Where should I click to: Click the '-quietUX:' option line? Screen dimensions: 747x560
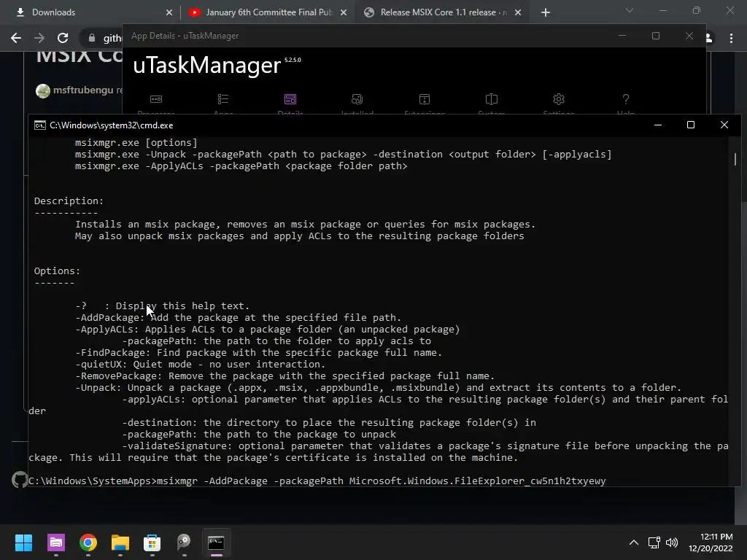pos(200,365)
